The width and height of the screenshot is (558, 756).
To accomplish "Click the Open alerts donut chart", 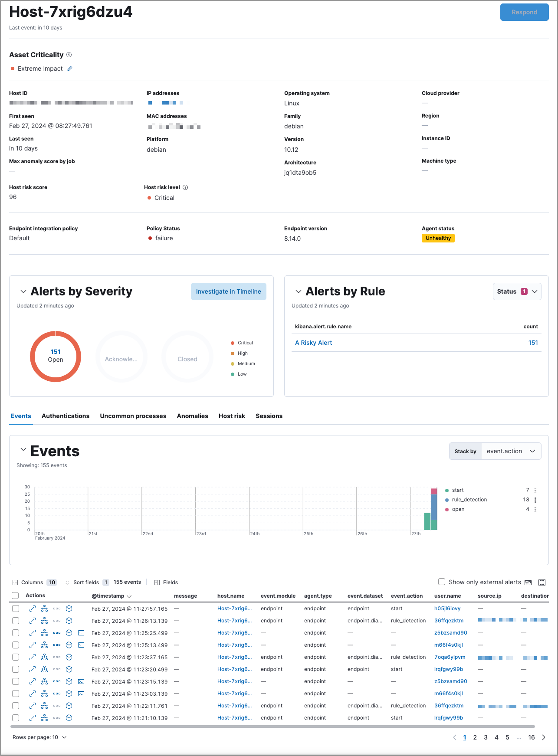I will coord(56,356).
